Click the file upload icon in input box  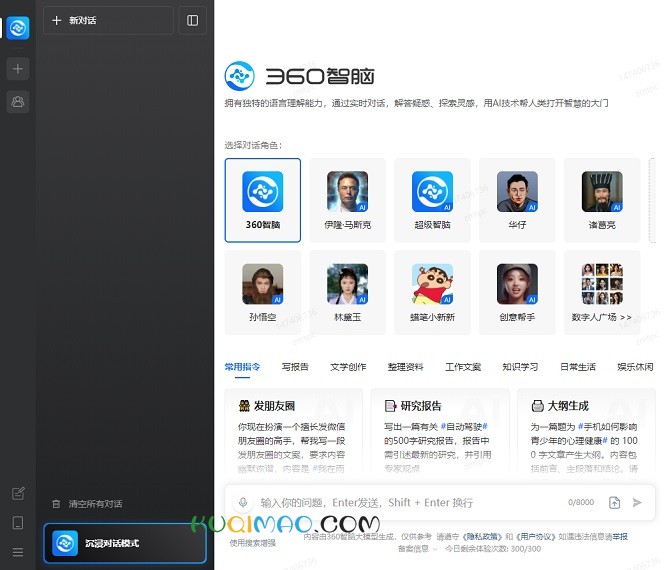[615, 502]
